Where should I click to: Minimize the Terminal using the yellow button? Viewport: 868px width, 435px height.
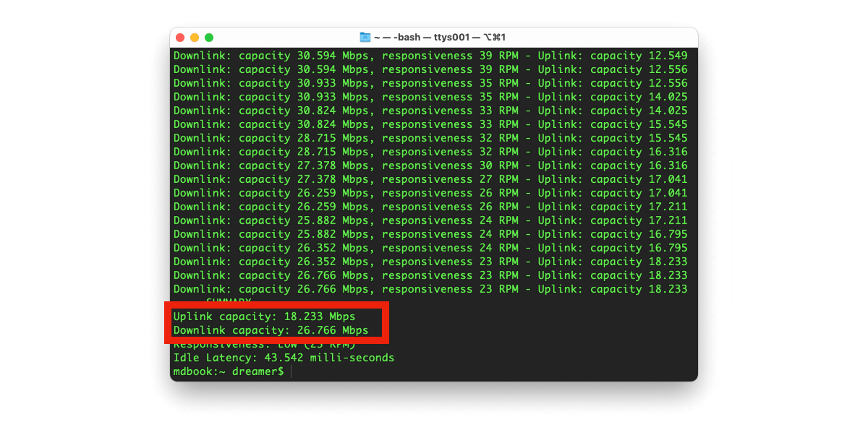click(195, 38)
